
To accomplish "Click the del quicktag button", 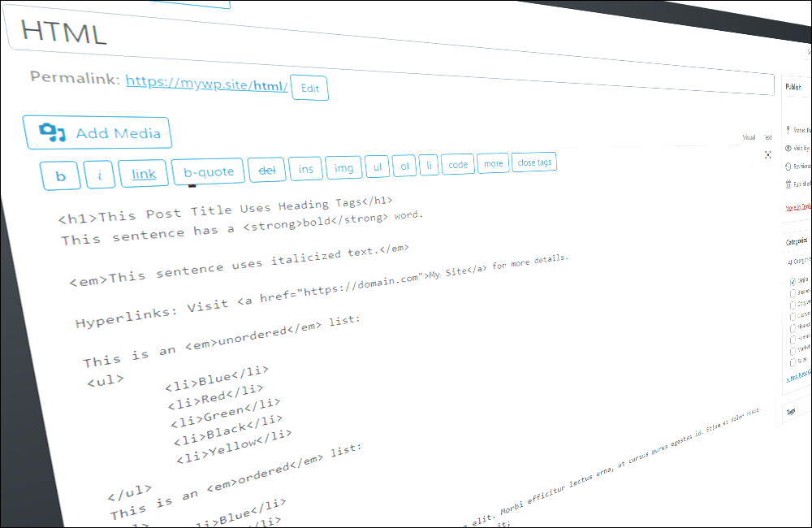I will tap(266, 170).
